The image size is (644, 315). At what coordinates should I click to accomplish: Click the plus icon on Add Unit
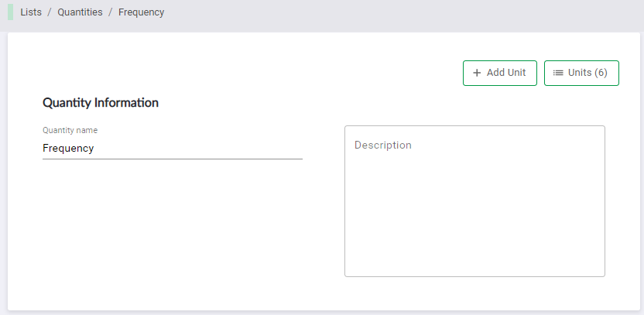click(477, 73)
